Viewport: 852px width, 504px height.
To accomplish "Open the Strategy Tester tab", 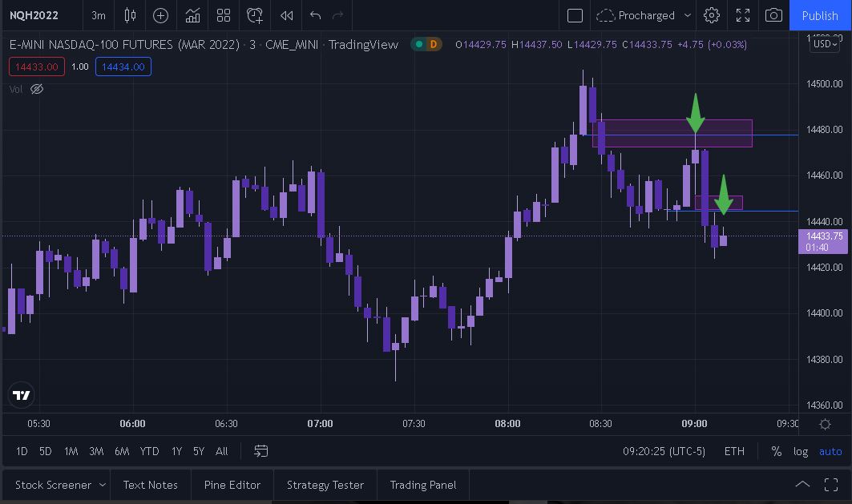I will click(325, 485).
